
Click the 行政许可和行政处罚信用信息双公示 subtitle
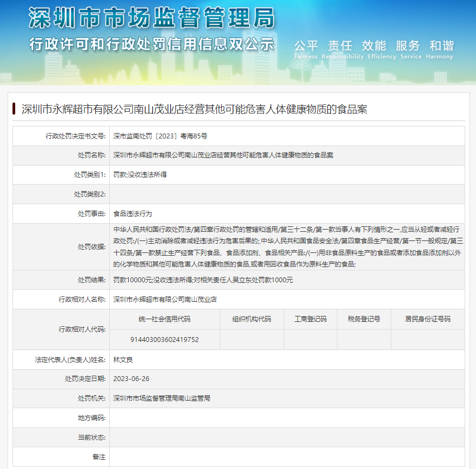(152, 45)
